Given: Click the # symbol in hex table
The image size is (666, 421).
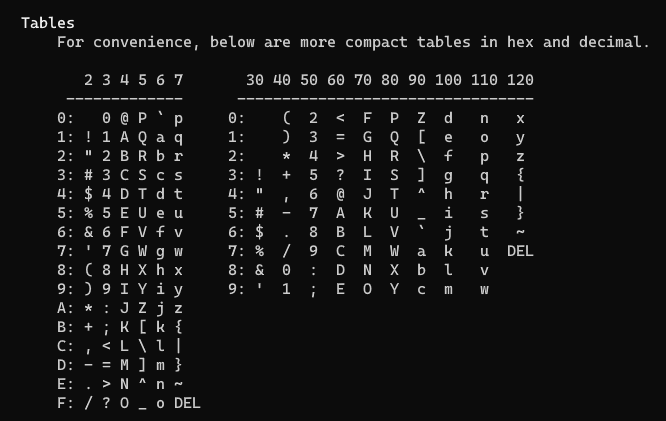Looking at the screenshot, I should tap(88, 175).
